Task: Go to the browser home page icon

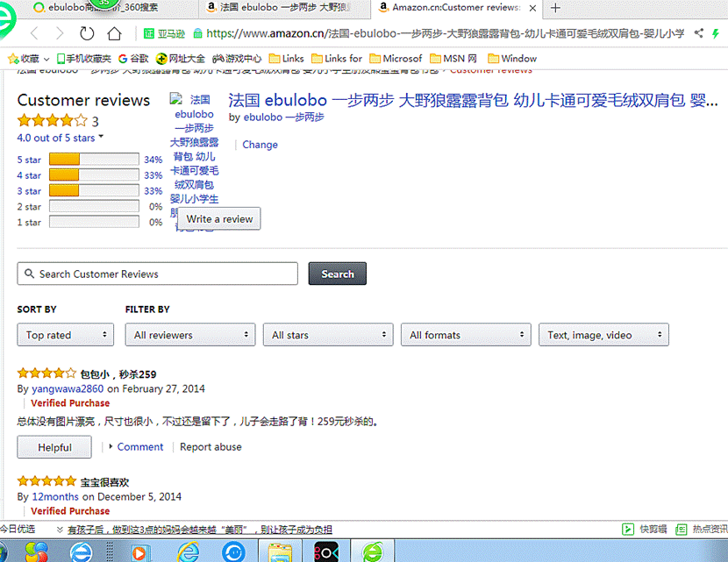Action: [114, 33]
